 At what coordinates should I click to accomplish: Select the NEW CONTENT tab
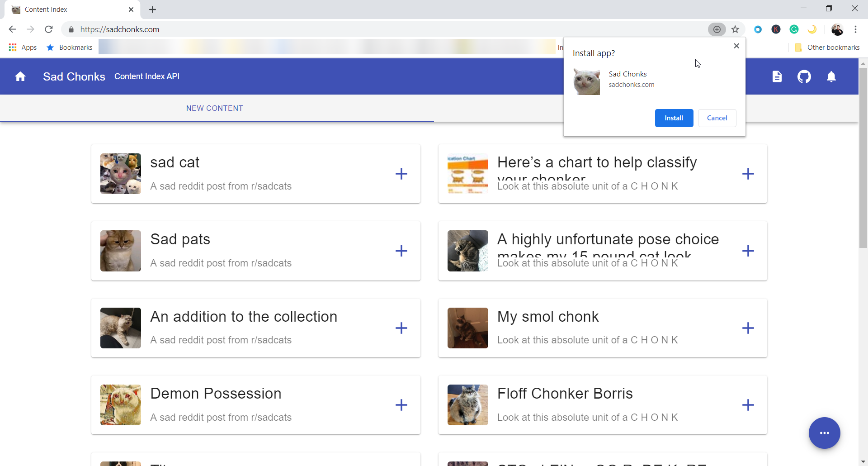[215, 108]
